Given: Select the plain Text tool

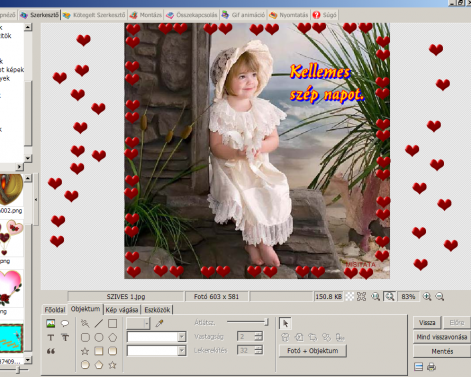Looking at the screenshot, I should [x=51, y=337].
